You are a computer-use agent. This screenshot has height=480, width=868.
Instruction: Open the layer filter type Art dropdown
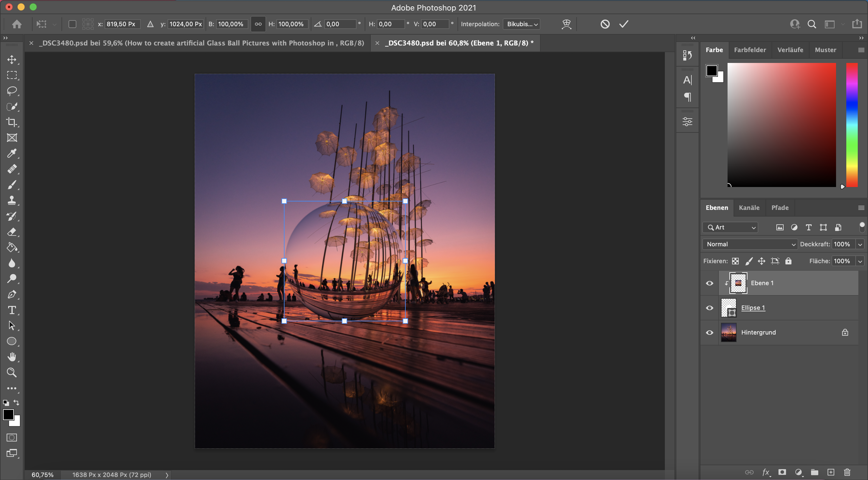click(x=730, y=227)
